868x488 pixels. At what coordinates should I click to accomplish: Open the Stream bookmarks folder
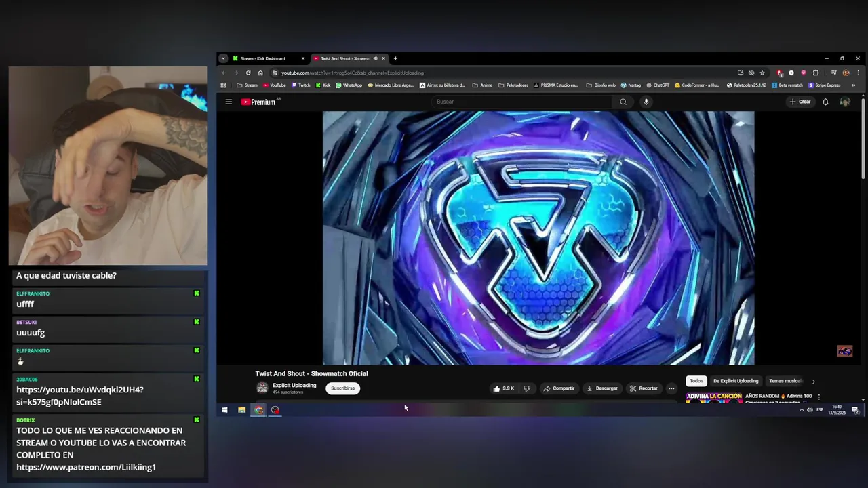(x=247, y=85)
